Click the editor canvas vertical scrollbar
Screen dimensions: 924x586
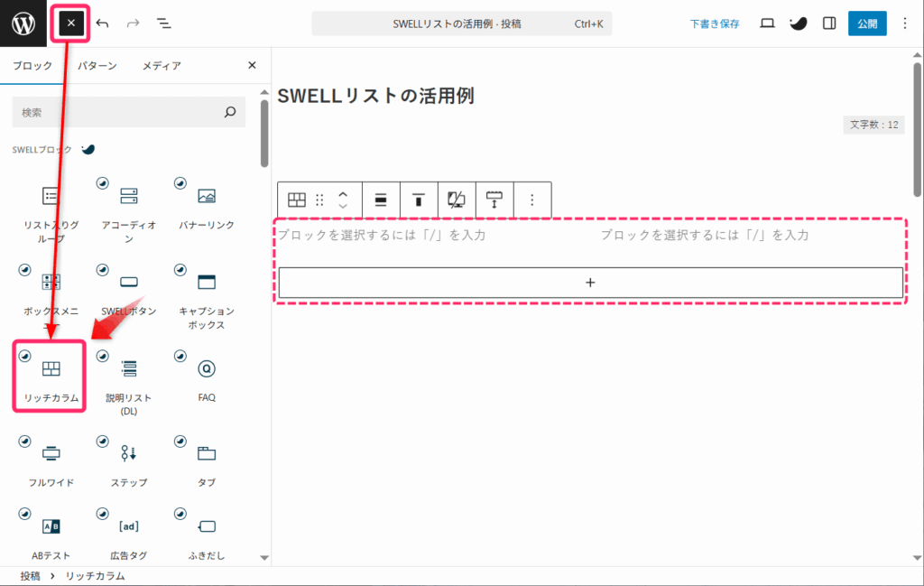917,130
